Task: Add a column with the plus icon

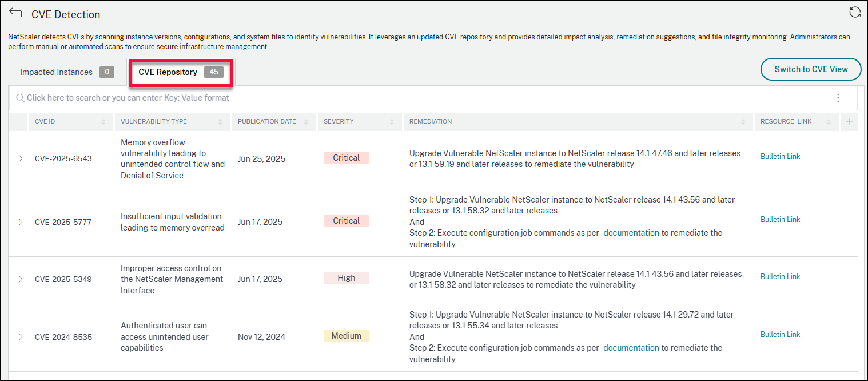Action: point(849,121)
